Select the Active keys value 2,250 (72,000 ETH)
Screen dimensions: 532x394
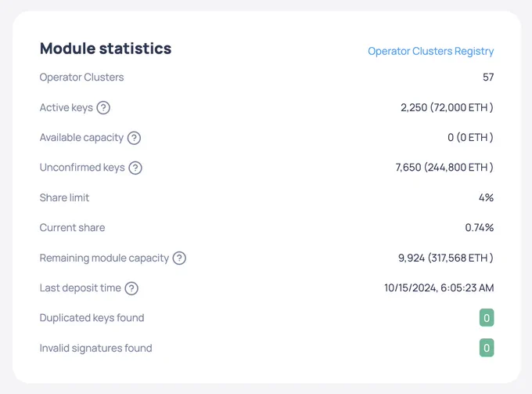pos(447,107)
